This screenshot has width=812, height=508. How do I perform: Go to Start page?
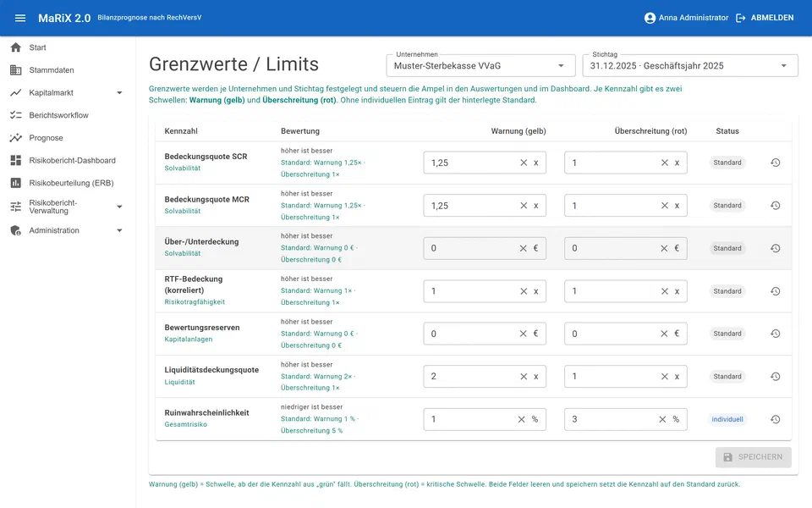(x=68, y=47)
